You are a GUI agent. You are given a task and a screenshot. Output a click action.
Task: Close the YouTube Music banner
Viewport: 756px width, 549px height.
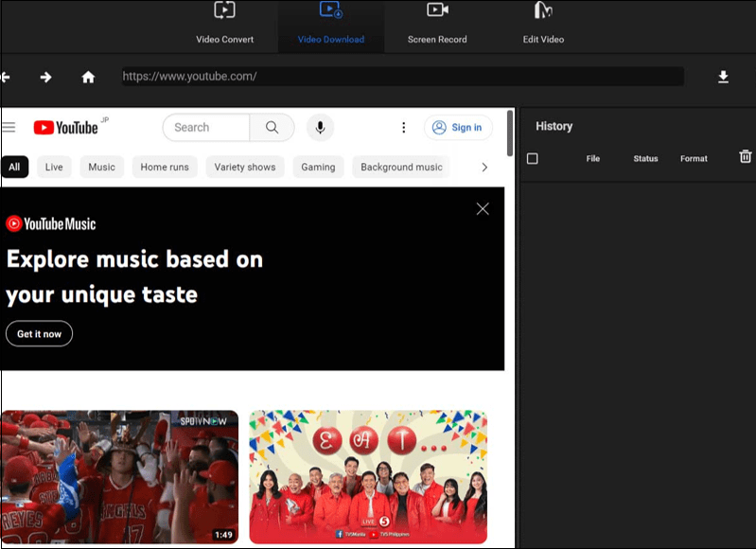[x=483, y=209]
